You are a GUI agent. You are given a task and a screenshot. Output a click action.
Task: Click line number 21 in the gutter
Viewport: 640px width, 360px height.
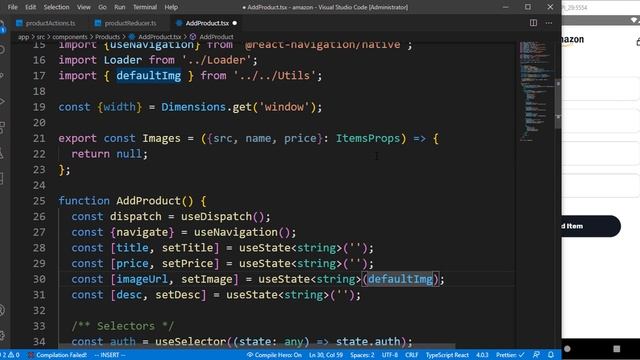pos(39,138)
